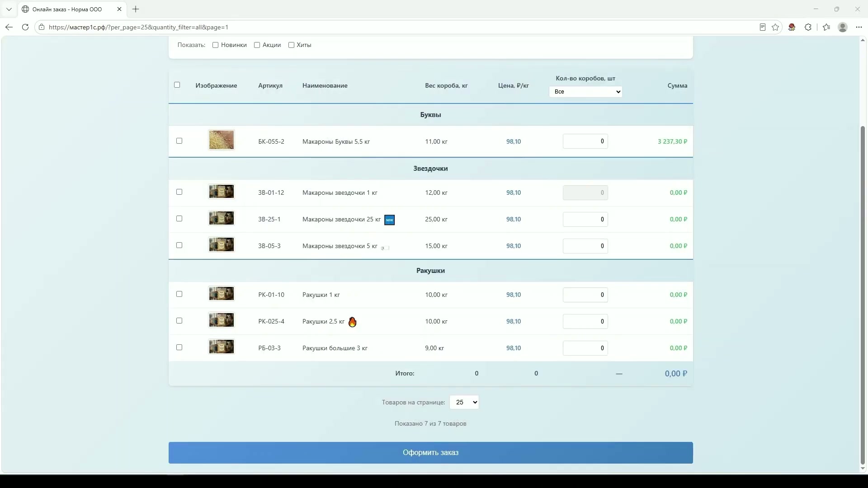Screen dimensions: 868x488
Task: Open the browser settings ellipsis menu
Action: click(x=859, y=27)
